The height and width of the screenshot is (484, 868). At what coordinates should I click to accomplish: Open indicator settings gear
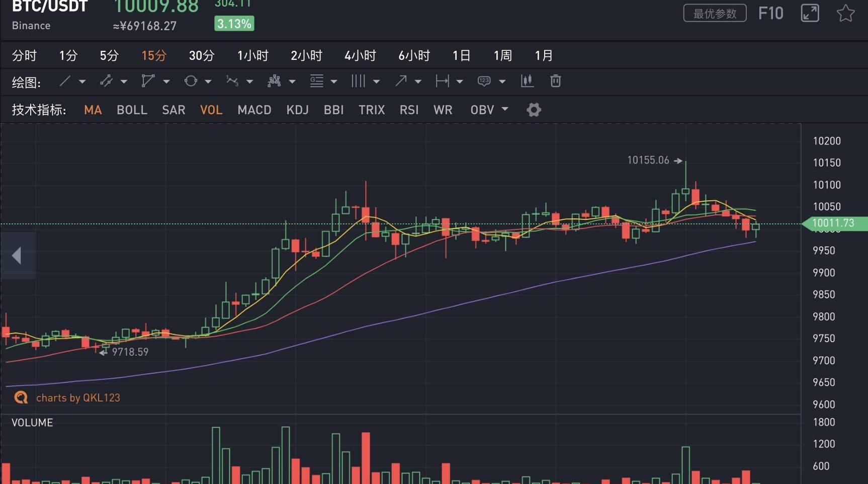coord(534,110)
